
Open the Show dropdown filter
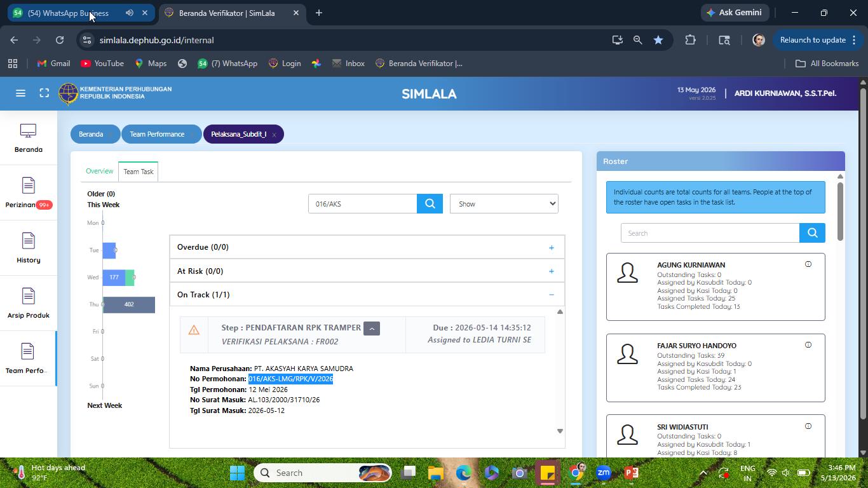click(x=504, y=204)
